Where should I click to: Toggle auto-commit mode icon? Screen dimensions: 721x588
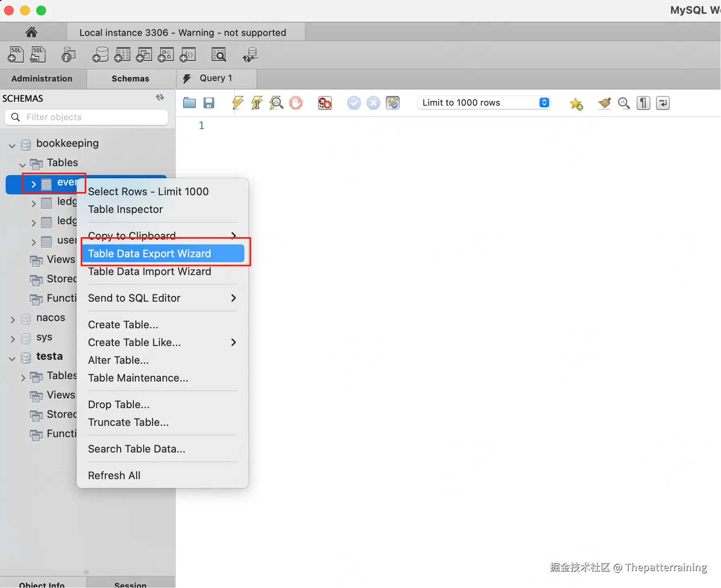click(x=393, y=103)
